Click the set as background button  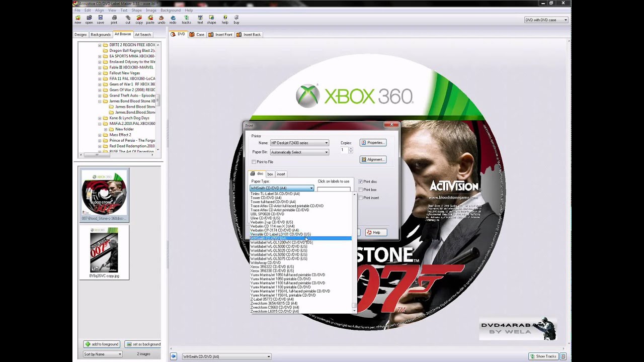coord(143,344)
